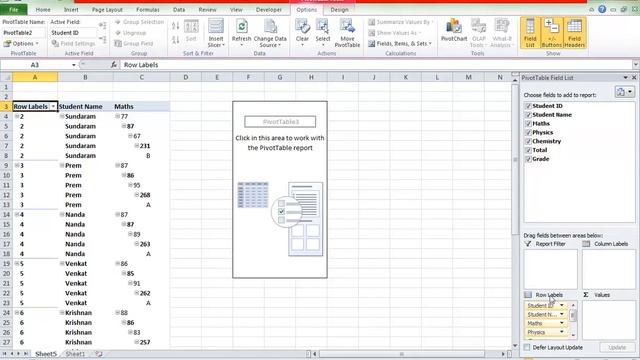Open Show Values As dropdown
The height and width of the screenshot is (360, 640).
coord(395,33)
